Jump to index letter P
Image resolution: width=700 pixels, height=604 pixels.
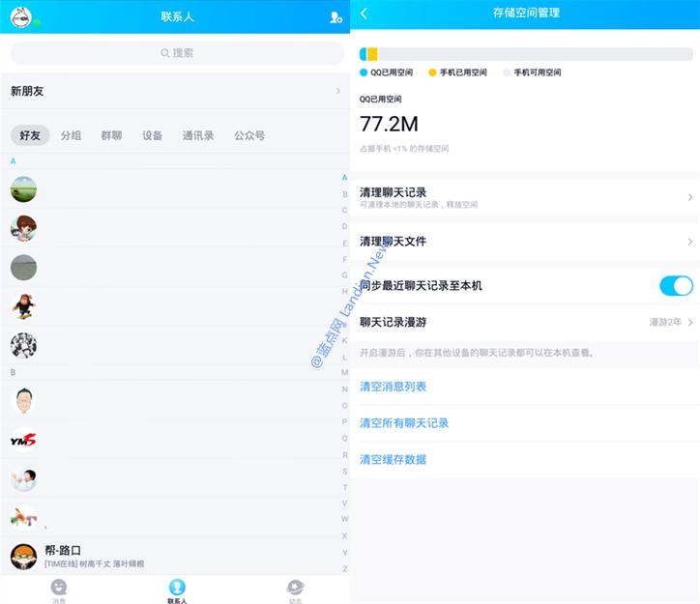click(x=344, y=421)
